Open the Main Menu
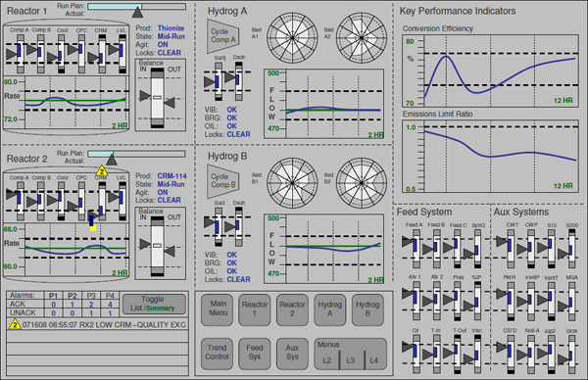The width and height of the screenshot is (588, 380). [x=218, y=309]
